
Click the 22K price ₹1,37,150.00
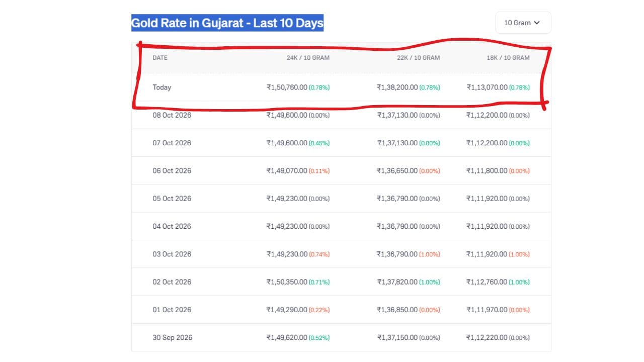coord(397,337)
